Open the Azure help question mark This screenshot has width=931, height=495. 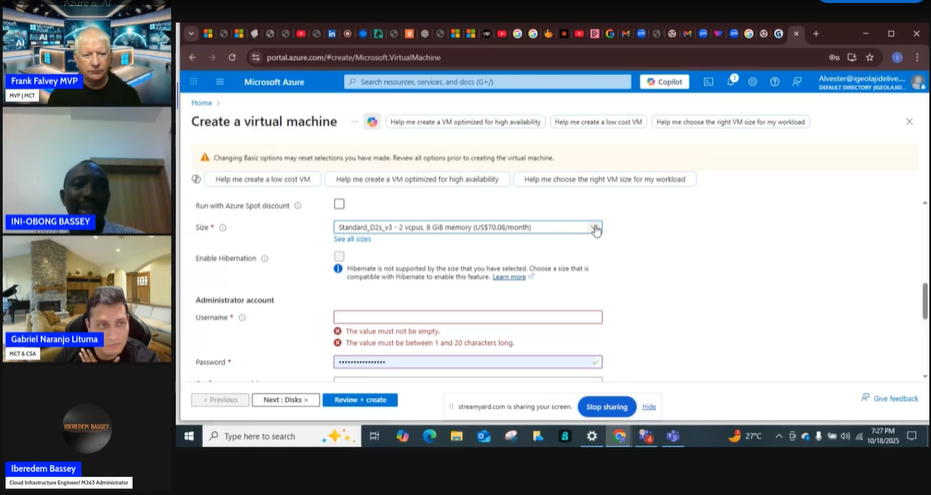pos(775,82)
